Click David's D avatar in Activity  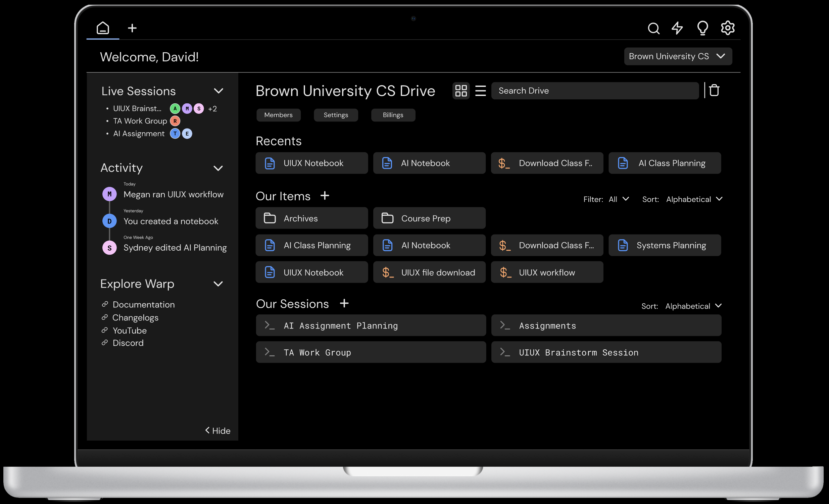click(x=109, y=221)
